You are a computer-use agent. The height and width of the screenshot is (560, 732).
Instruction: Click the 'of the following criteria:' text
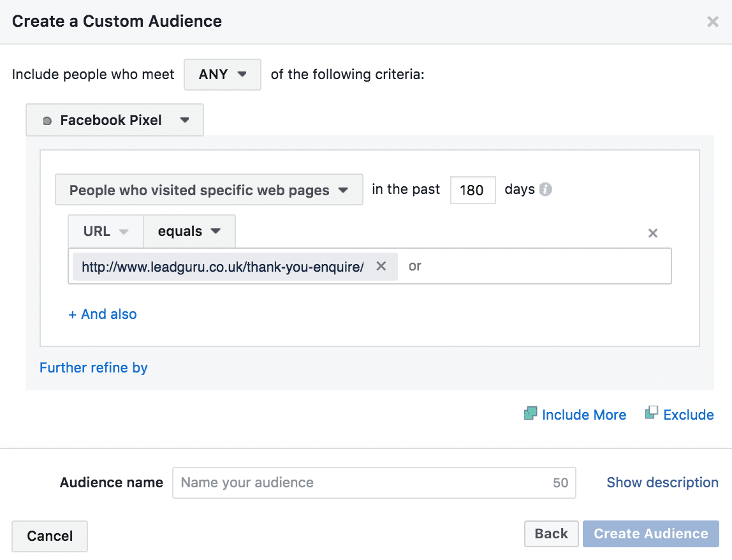348,74
